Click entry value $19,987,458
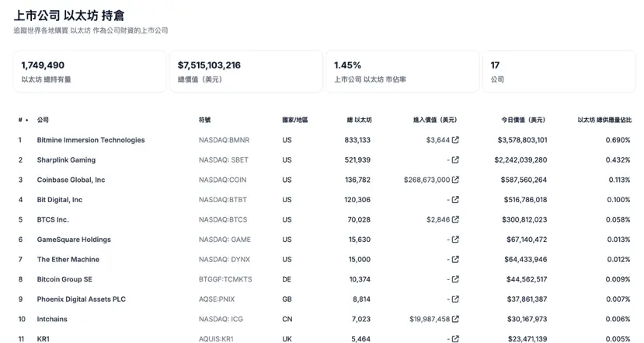This screenshot has height=343, width=644. coord(430,319)
